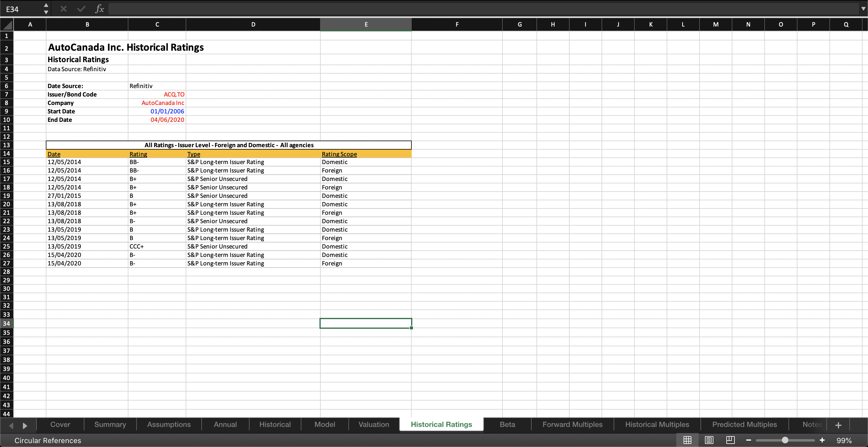Open the Notes sheet tab
The width and height of the screenshot is (868, 447).
coord(812,424)
